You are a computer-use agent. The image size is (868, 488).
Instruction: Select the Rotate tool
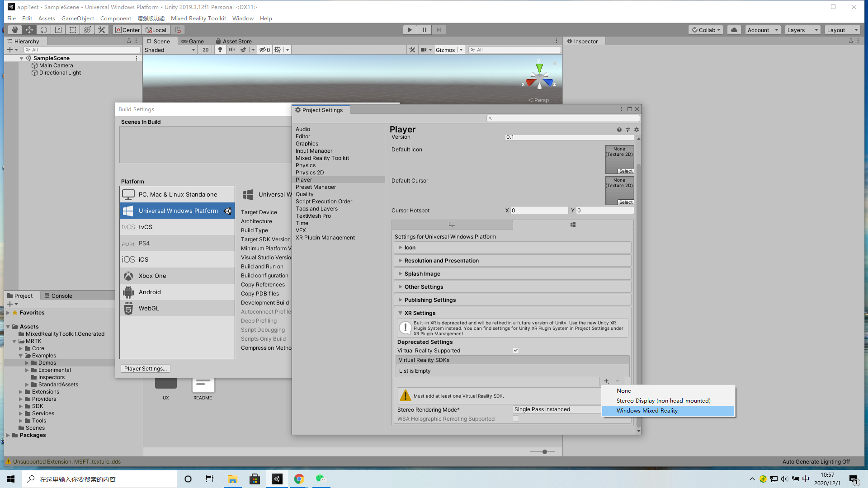click(x=43, y=29)
